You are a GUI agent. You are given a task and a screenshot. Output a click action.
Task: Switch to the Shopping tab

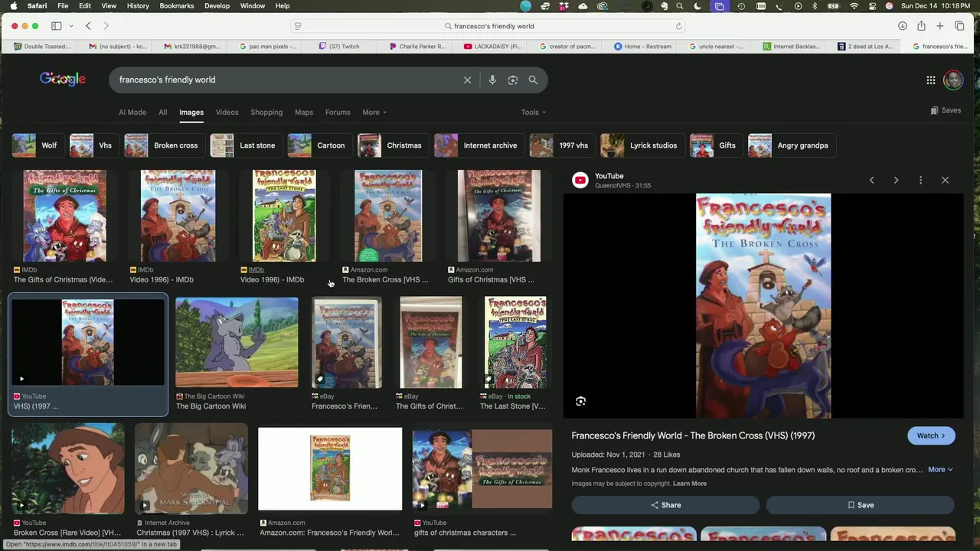[x=266, y=112]
